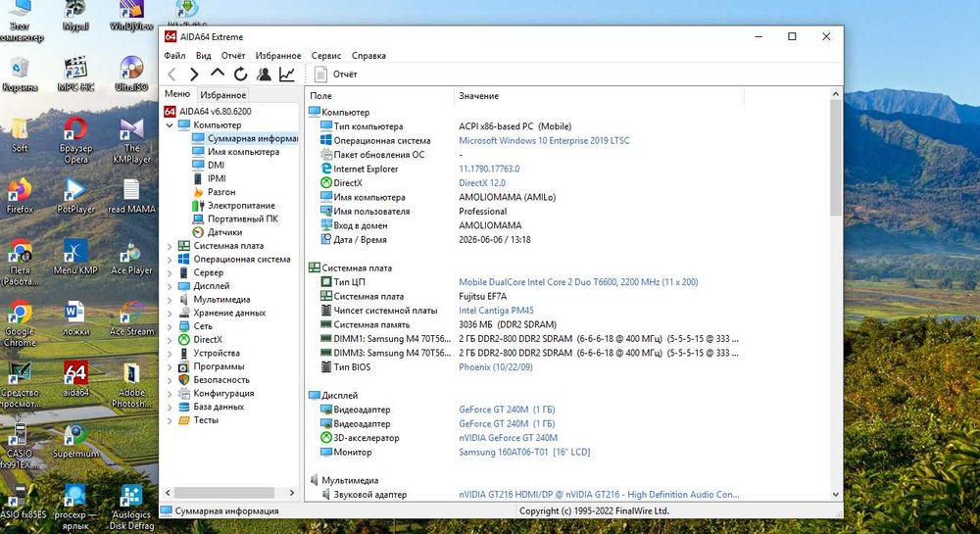Open the Вид menu
This screenshot has width=980, height=534.
[x=203, y=56]
